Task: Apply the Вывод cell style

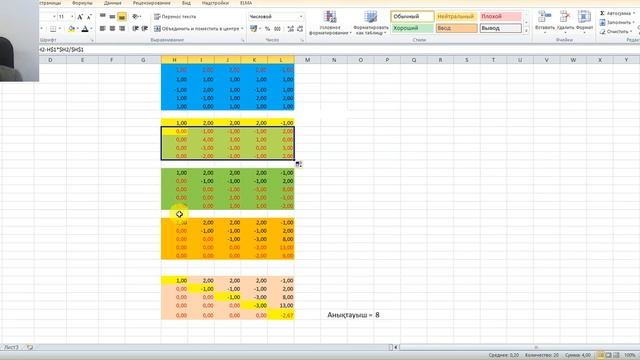Action: (501, 28)
